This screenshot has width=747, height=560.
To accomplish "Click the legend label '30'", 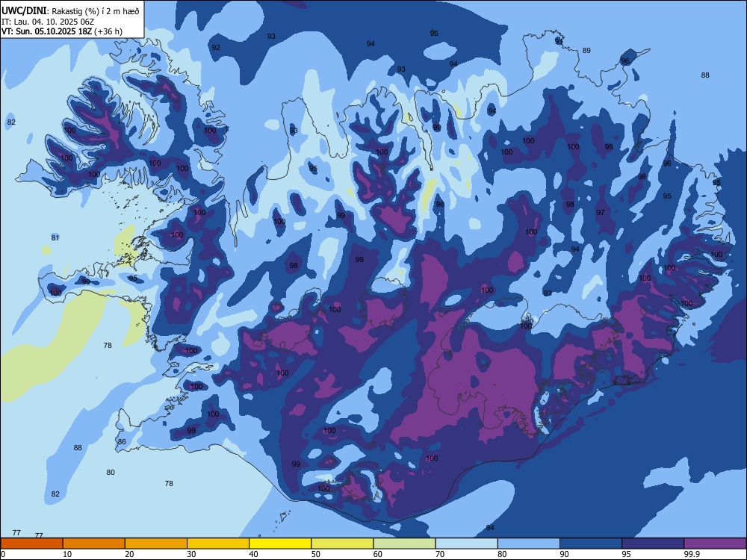I will (x=191, y=554).
